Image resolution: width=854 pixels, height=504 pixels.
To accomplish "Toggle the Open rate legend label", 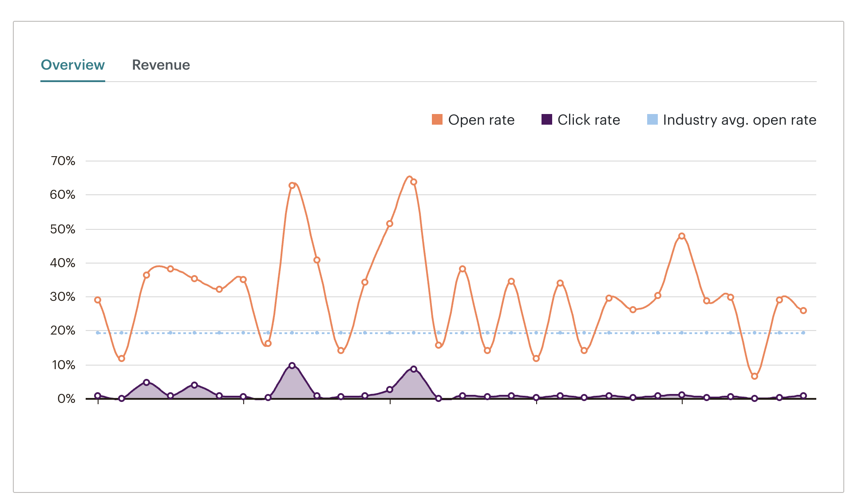I will click(481, 120).
